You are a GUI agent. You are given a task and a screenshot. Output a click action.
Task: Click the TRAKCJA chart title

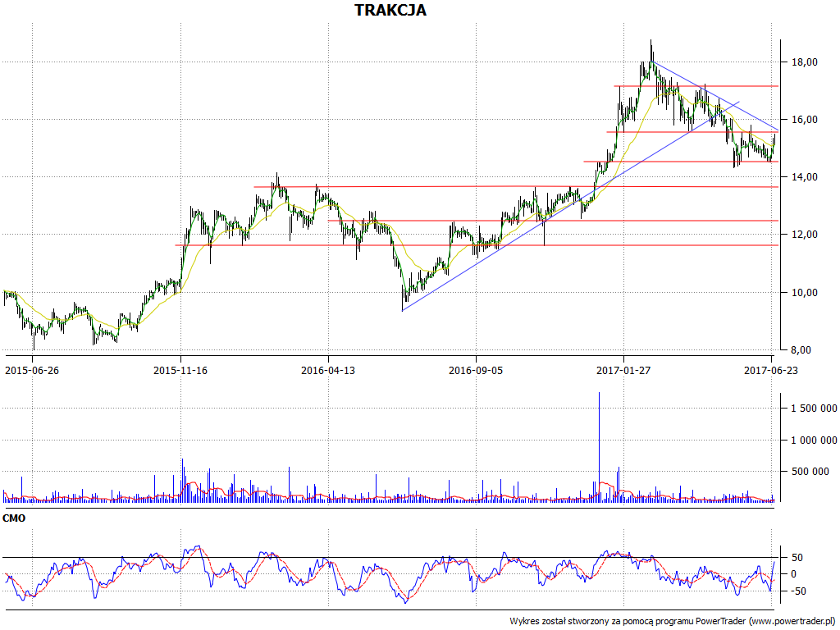(x=390, y=10)
